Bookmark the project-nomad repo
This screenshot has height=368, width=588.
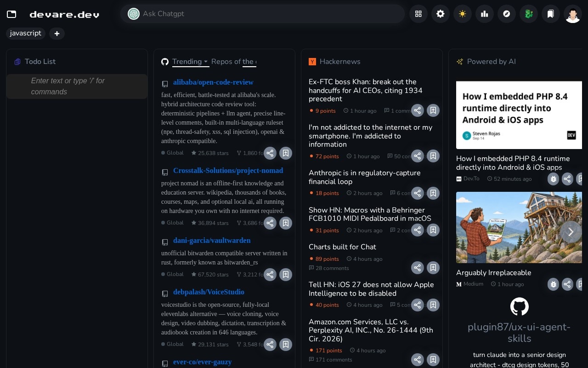click(286, 223)
